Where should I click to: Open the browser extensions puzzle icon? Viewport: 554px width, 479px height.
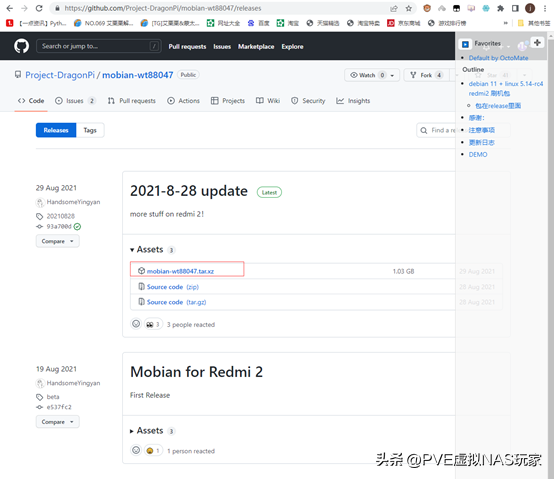(x=500, y=8)
